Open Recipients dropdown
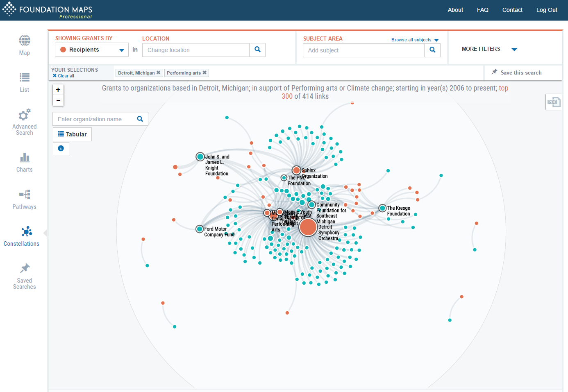 coord(92,50)
